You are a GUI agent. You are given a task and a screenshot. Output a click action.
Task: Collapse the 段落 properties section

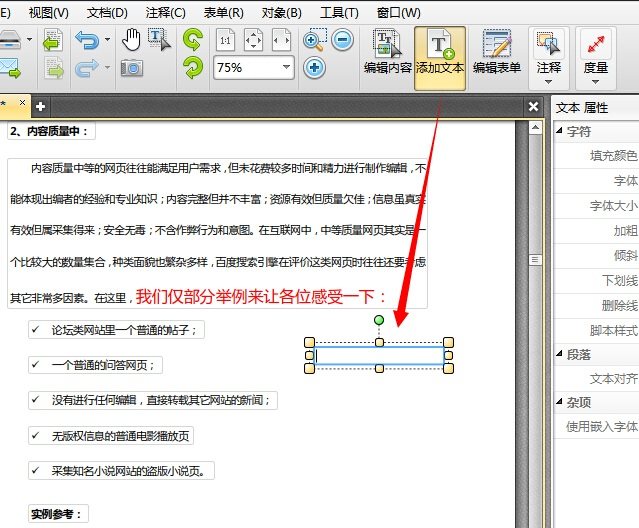click(x=560, y=354)
